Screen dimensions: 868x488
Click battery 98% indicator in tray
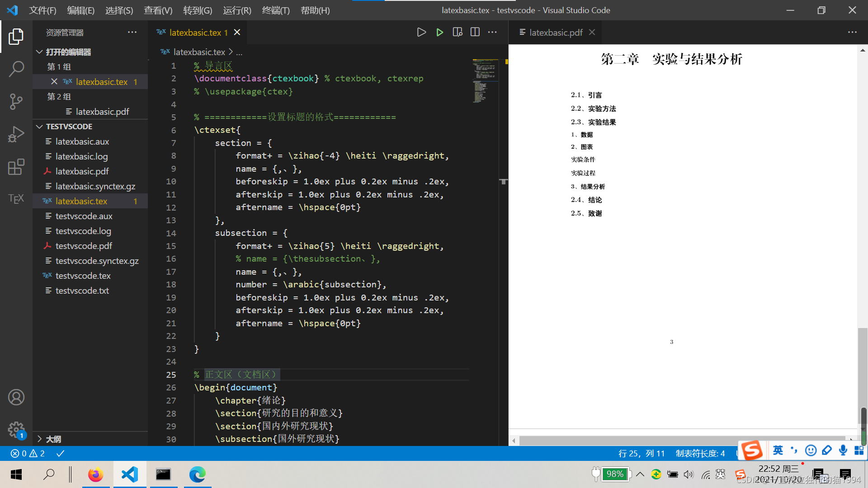point(615,474)
